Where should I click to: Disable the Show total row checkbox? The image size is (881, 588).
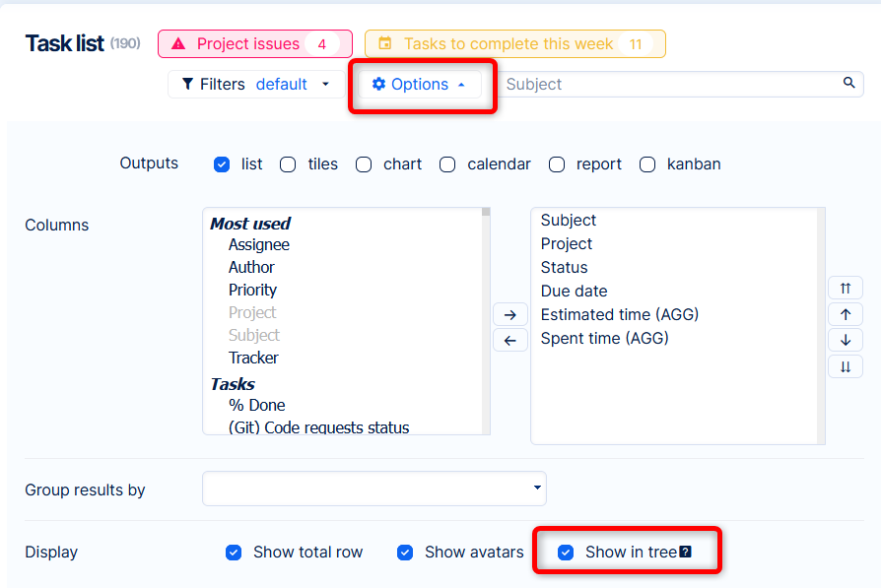[234, 553]
